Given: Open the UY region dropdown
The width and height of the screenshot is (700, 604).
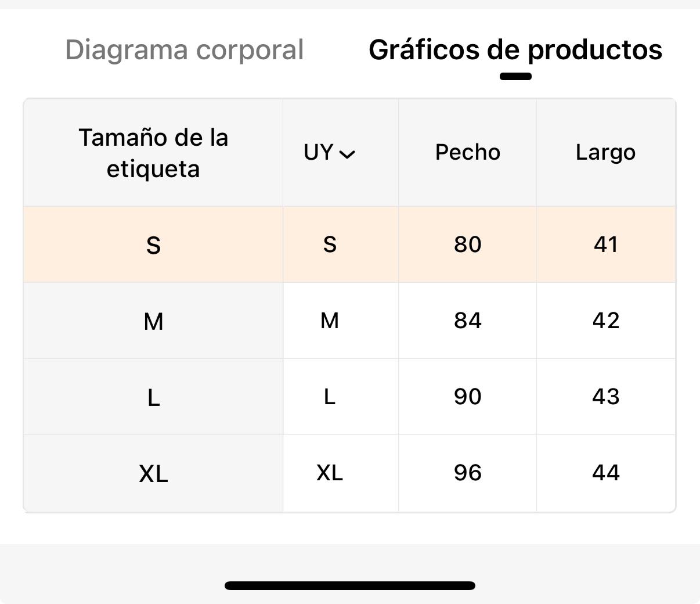Looking at the screenshot, I should (x=329, y=152).
